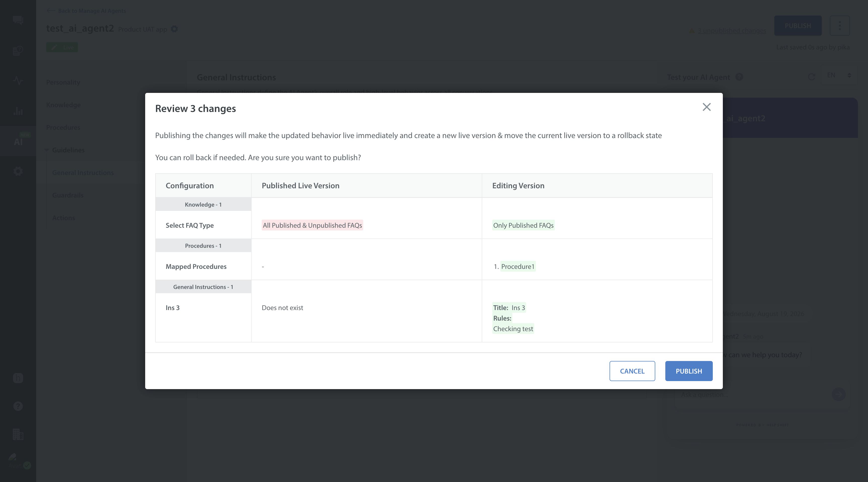Click the gear icon beside Product UAT app
The image size is (868, 482).
click(174, 29)
